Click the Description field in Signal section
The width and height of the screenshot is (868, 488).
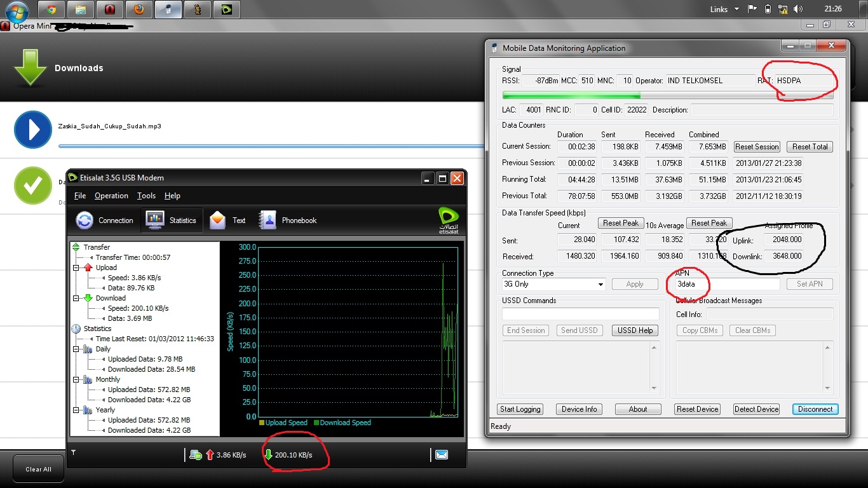coord(761,110)
